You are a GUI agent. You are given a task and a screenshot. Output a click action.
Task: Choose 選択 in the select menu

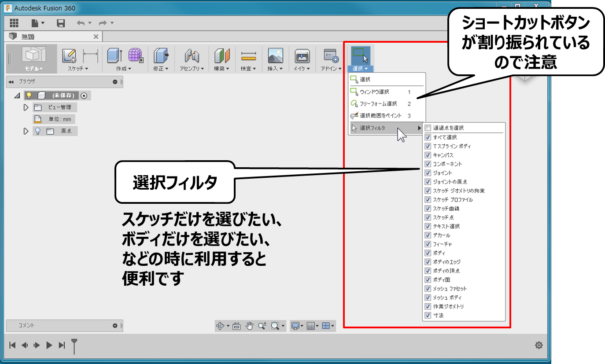click(386, 79)
